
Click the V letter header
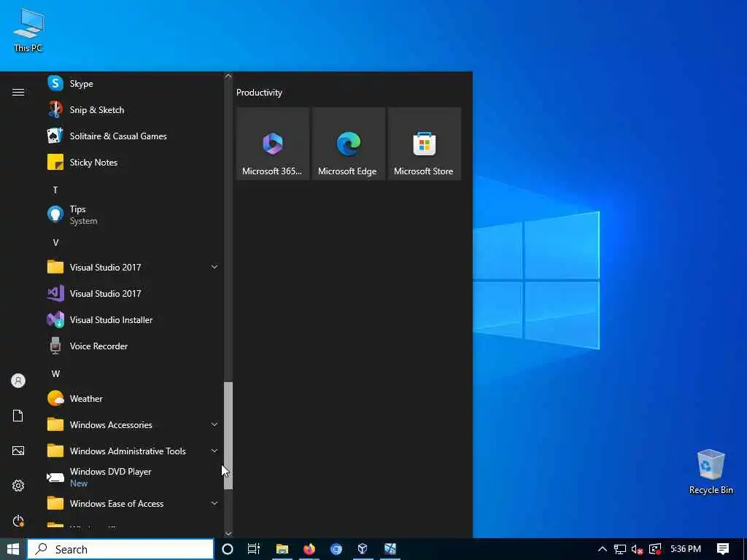pyautogui.click(x=55, y=243)
